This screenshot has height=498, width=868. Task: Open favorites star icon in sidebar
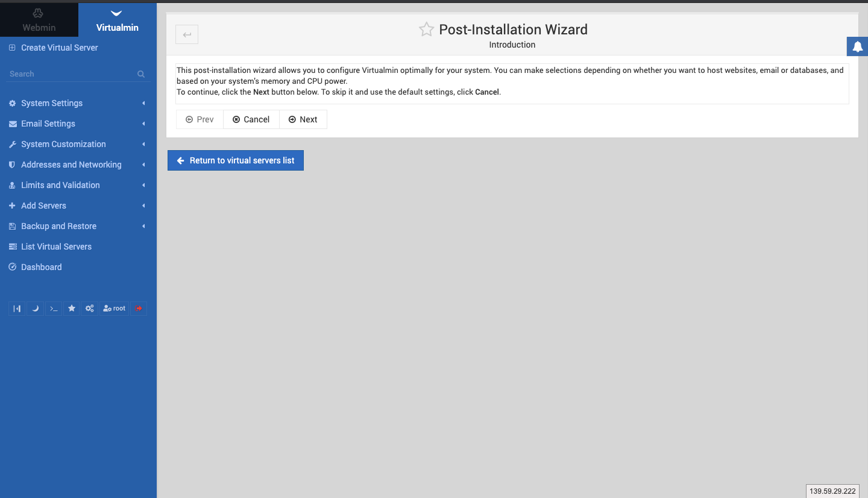tap(72, 309)
